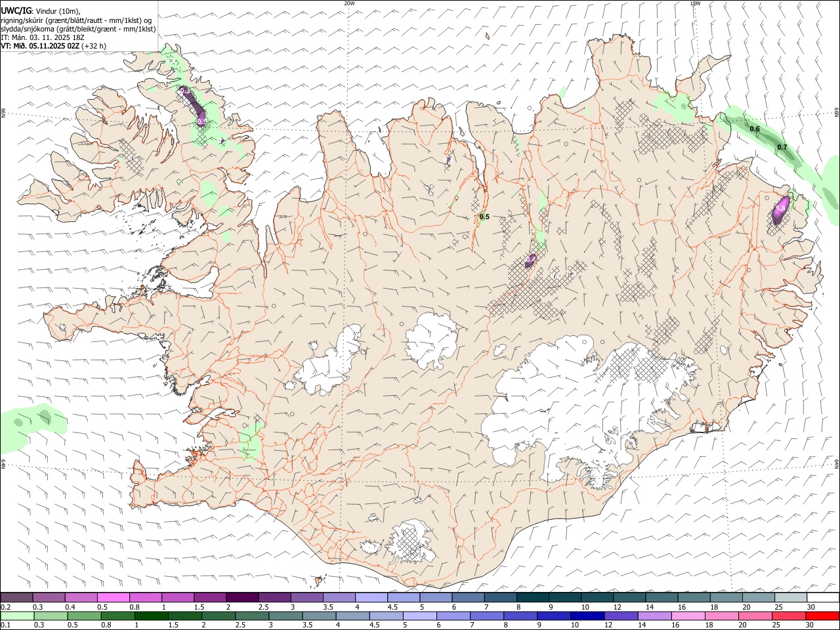Select the snow legend swatch for 12–14
This screenshot has height=630, width=840.
pos(629,597)
